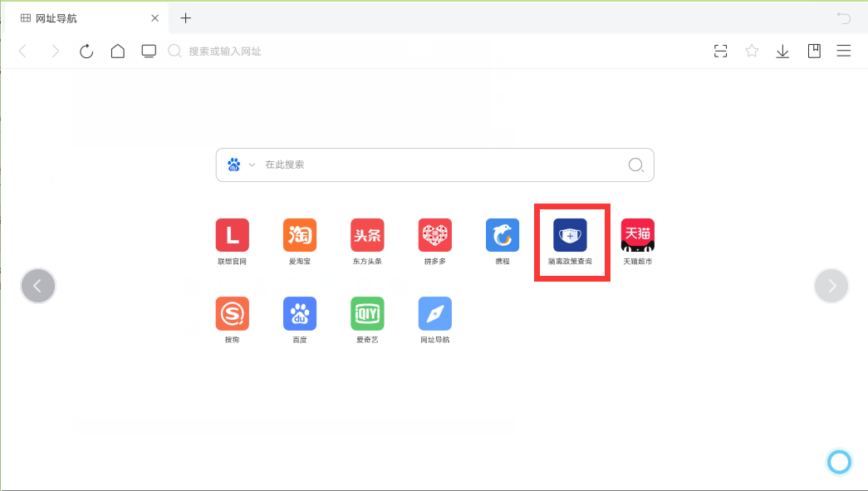Open the 携程 shortcut tile
This screenshot has height=491, width=868.
502,242
